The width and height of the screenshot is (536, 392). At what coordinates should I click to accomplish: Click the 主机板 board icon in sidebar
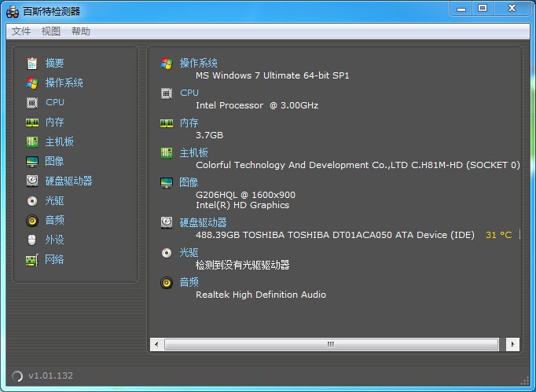click(32, 142)
